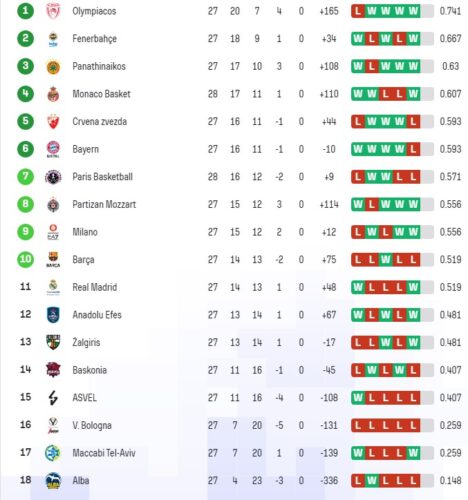Open the Monaco Basket team page
This screenshot has width=468, height=500.
pyautogui.click(x=101, y=94)
